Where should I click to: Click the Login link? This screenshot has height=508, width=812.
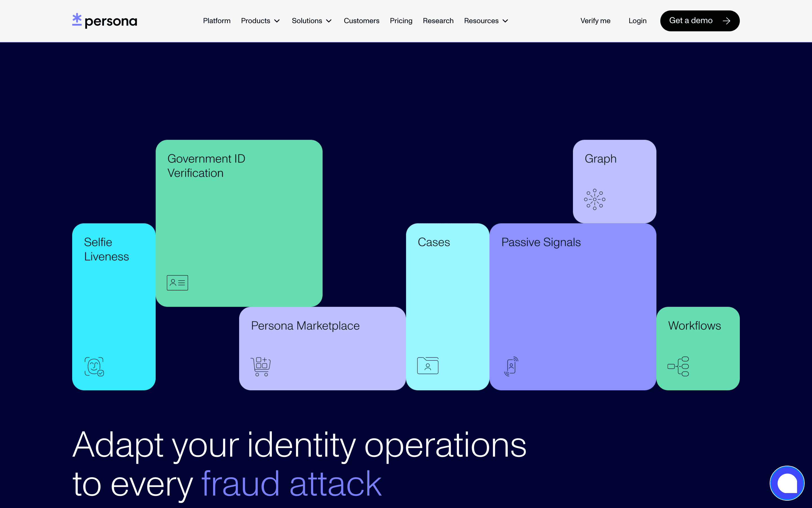637,21
